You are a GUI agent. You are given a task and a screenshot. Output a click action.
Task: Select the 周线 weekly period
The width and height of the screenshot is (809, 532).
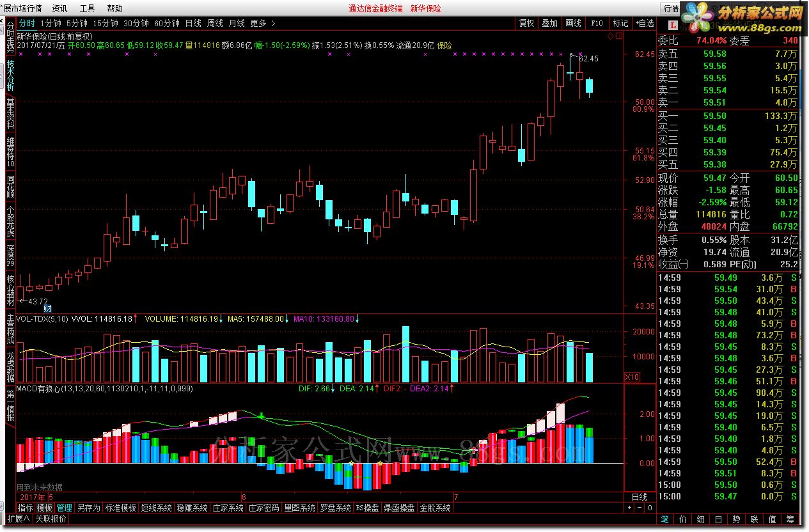[215, 23]
